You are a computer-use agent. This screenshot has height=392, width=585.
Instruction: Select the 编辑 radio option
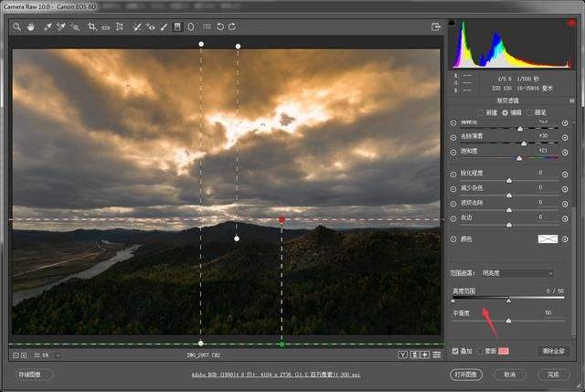(x=505, y=112)
